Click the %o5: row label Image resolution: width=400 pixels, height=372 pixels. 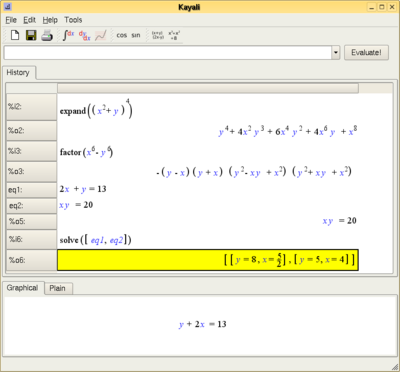31,221
